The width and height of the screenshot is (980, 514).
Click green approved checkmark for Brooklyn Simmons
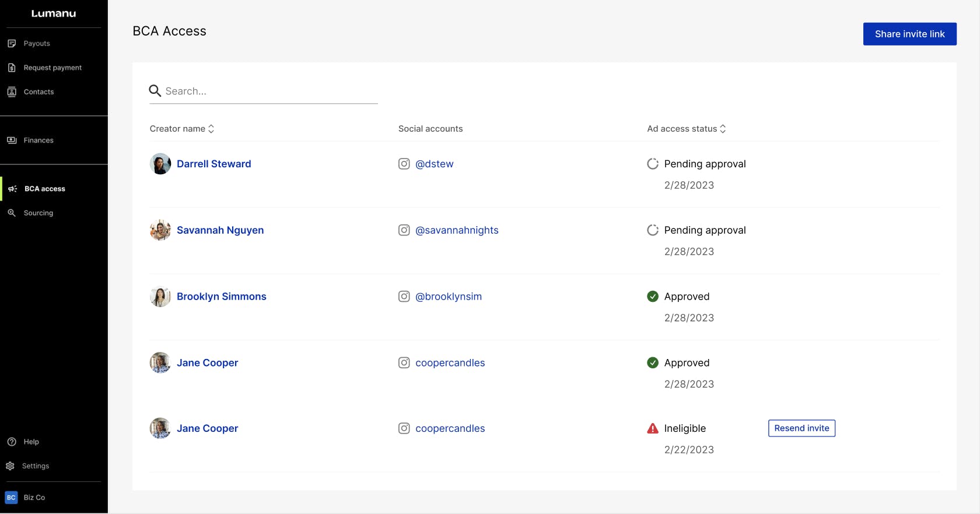(653, 297)
